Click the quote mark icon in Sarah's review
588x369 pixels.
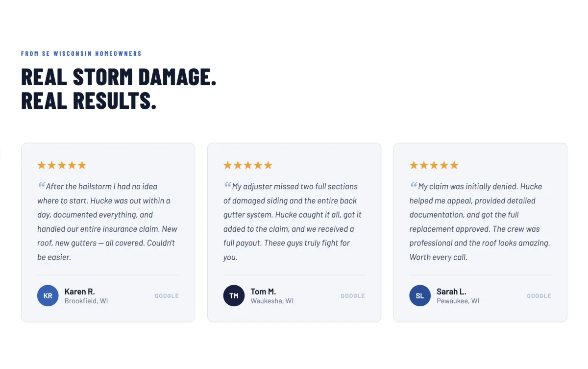click(x=414, y=185)
